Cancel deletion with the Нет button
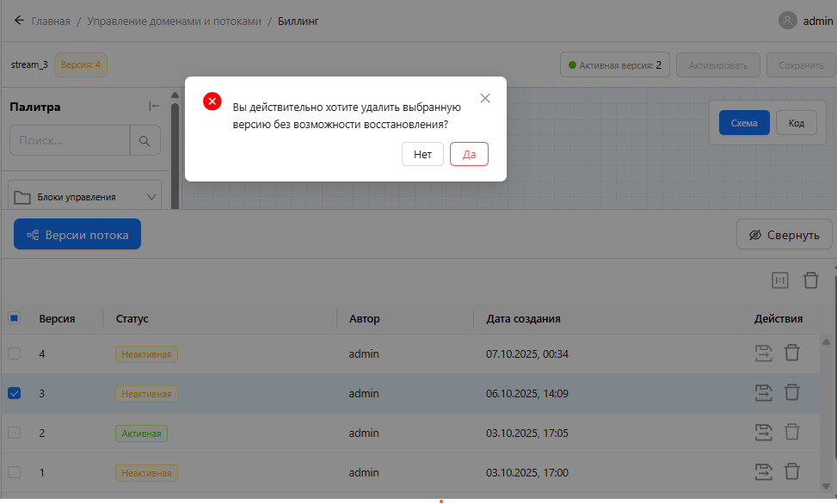The image size is (837, 504). [x=422, y=154]
